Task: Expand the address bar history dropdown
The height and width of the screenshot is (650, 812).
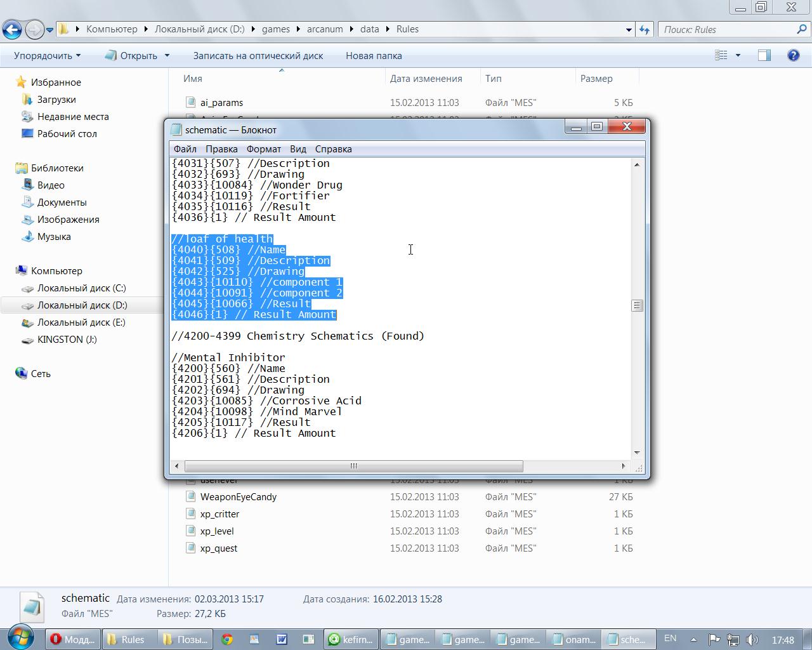Action: pos(629,29)
